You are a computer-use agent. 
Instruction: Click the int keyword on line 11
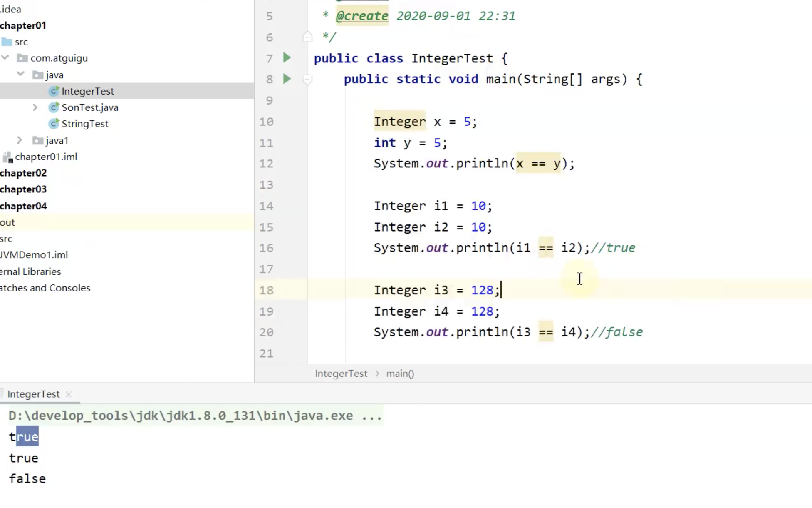[385, 142]
